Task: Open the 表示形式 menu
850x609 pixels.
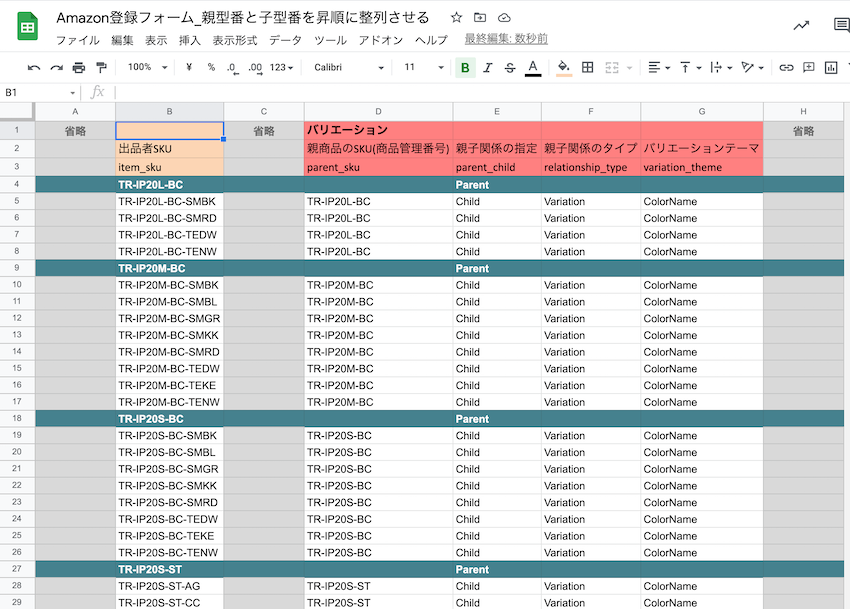Action: [235, 40]
